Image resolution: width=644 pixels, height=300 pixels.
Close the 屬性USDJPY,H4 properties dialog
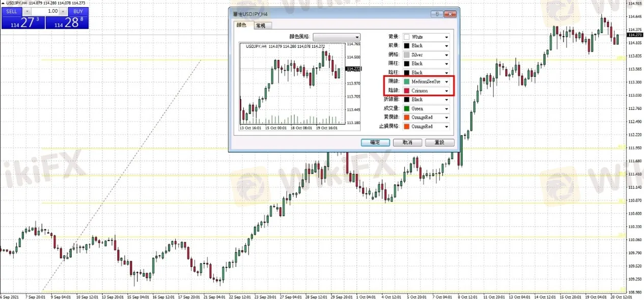click(x=450, y=14)
